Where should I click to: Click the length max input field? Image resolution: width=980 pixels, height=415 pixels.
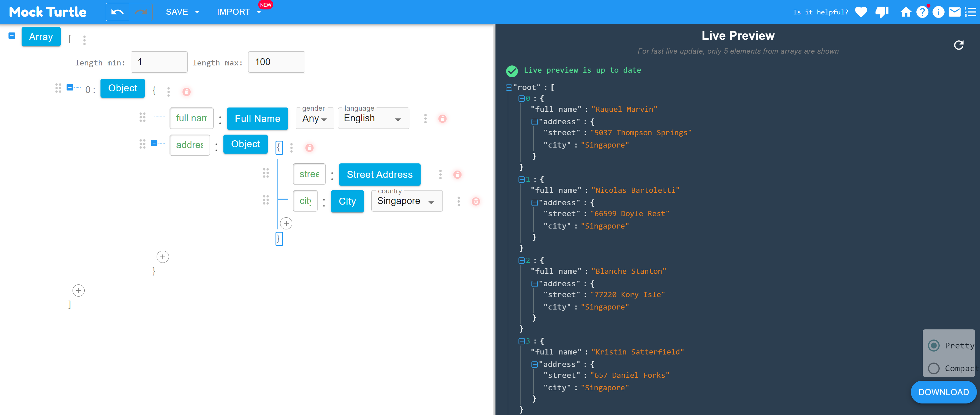(x=276, y=62)
